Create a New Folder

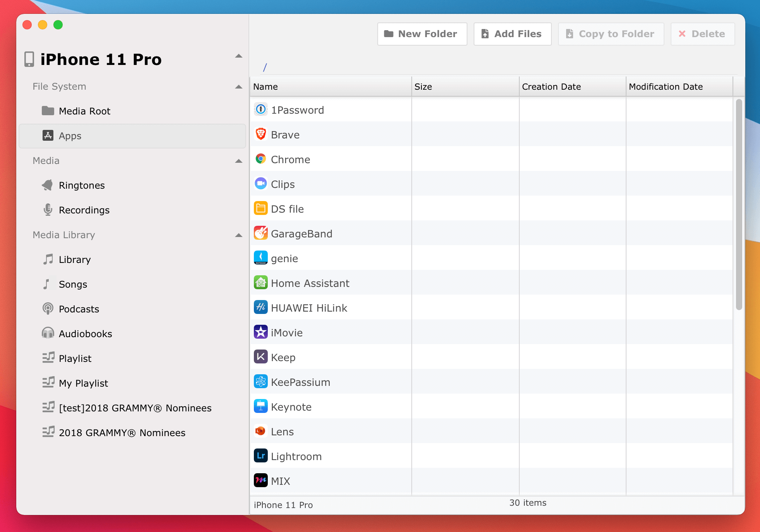[x=422, y=34]
